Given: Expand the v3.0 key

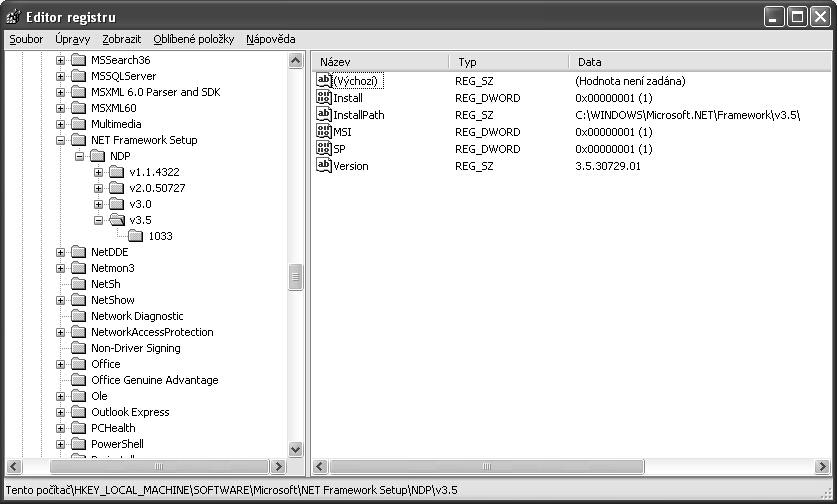Looking at the screenshot, I should [x=99, y=204].
